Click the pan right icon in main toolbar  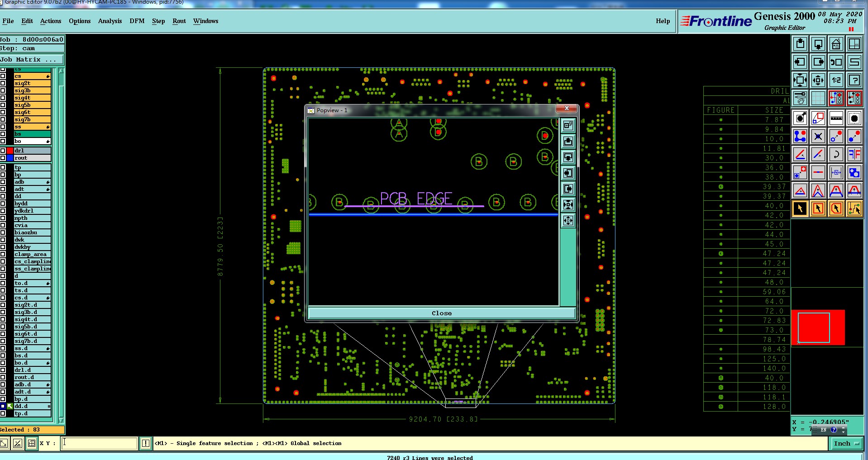[818, 62]
